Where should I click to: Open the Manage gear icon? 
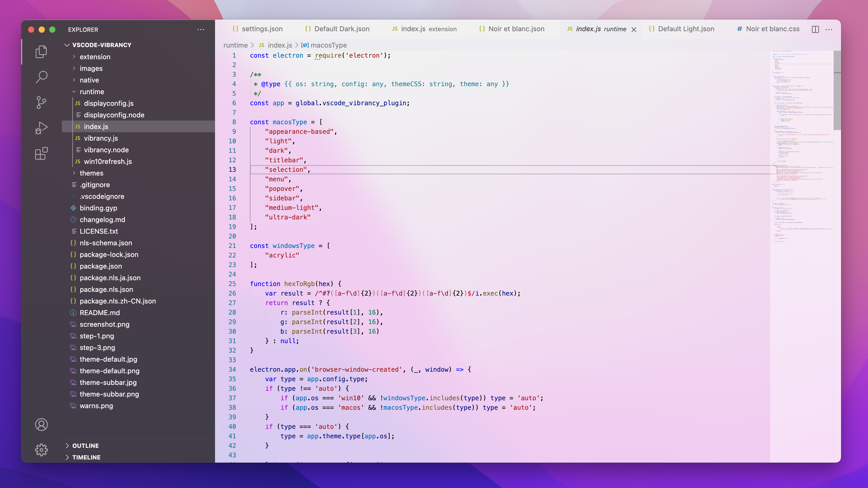[41, 450]
